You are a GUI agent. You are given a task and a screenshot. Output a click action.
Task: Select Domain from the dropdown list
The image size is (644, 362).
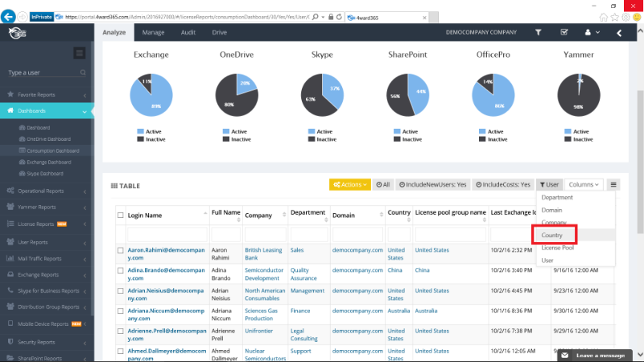(x=575, y=210)
